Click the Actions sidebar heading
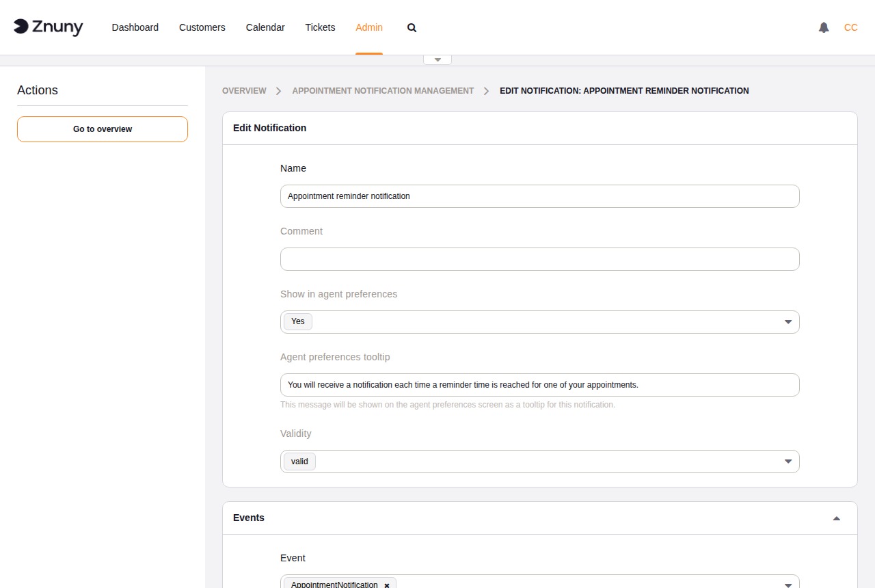Viewport: 875px width, 588px height. coord(38,90)
